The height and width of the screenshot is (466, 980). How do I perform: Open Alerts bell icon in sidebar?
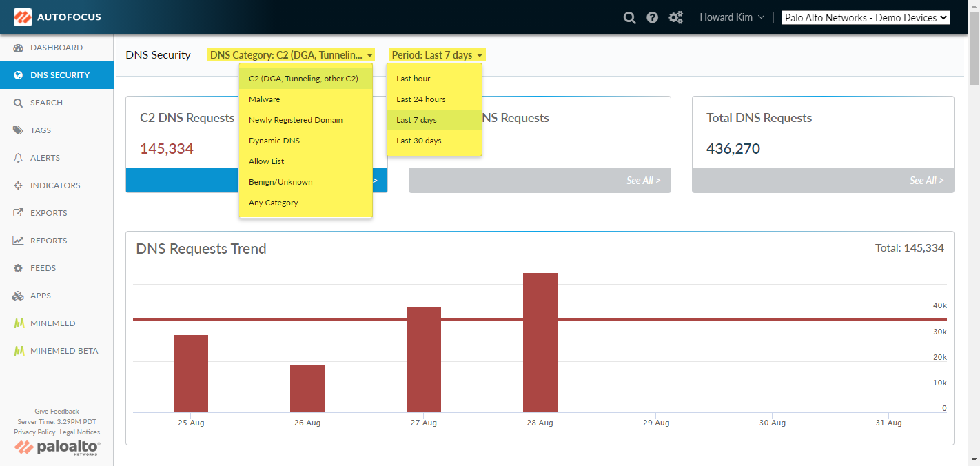click(x=19, y=158)
